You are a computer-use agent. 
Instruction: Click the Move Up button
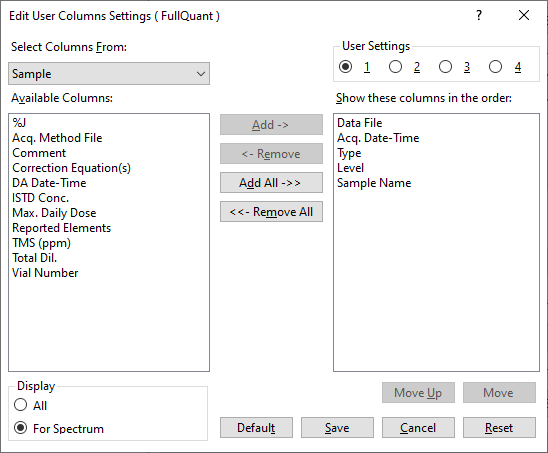coord(418,393)
